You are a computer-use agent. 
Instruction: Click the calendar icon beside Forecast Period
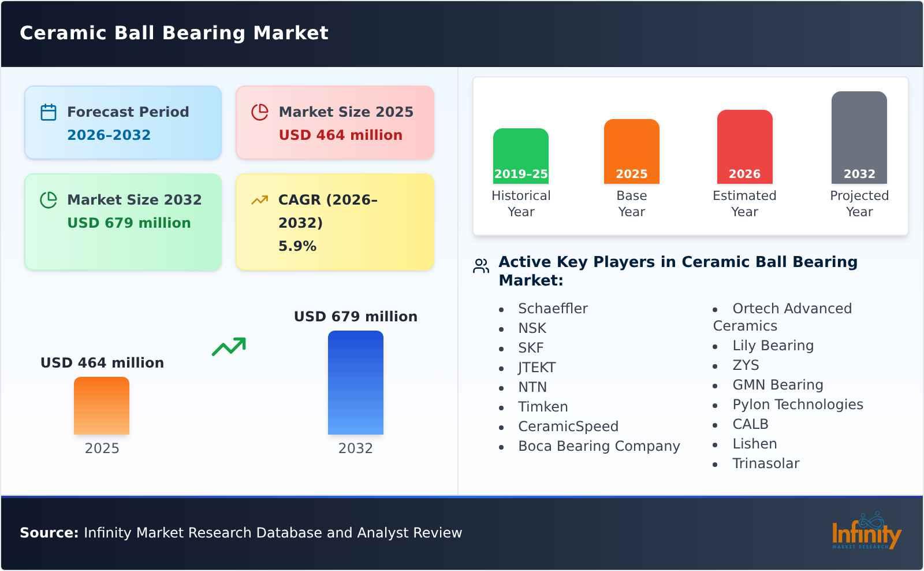49,112
